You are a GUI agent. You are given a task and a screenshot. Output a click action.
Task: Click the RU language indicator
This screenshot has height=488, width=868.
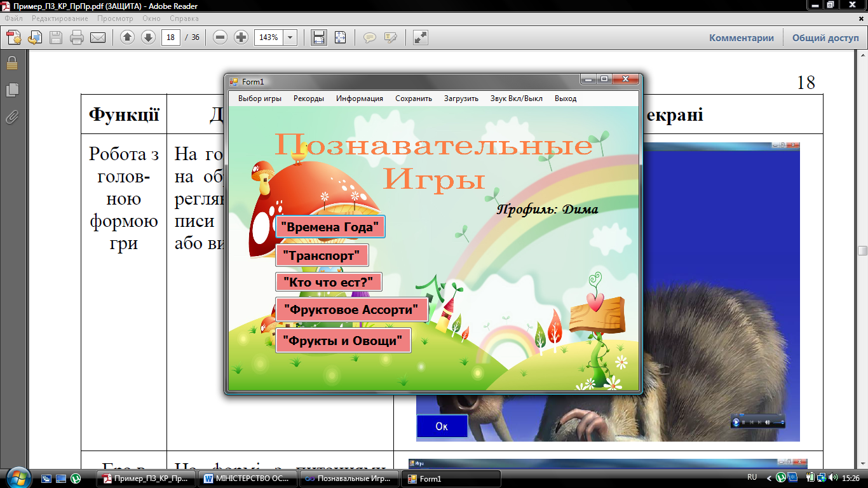pyautogui.click(x=752, y=477)
